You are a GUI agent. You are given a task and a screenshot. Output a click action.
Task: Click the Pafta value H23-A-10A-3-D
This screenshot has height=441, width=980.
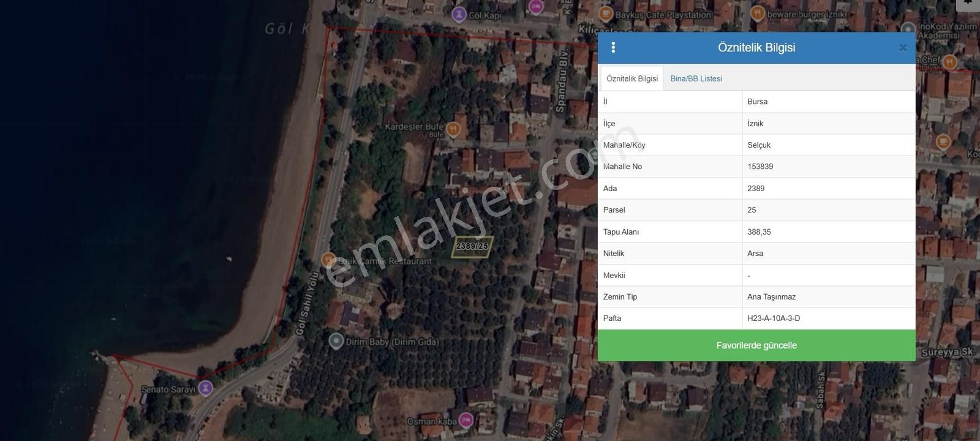tap(773, 318)
